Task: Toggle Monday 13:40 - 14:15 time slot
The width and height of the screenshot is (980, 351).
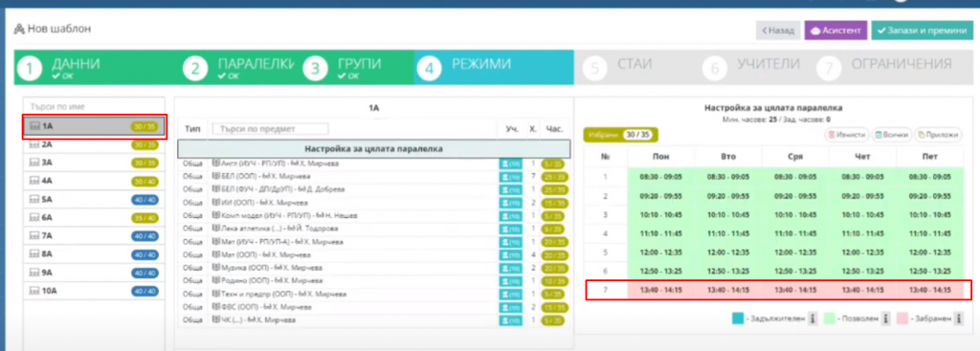Action: (x=660, y=291)
